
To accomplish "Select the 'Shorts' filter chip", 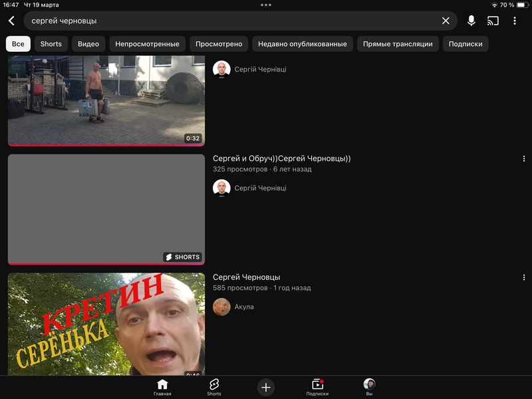I will pyautogui.click(x=51, y=44).
